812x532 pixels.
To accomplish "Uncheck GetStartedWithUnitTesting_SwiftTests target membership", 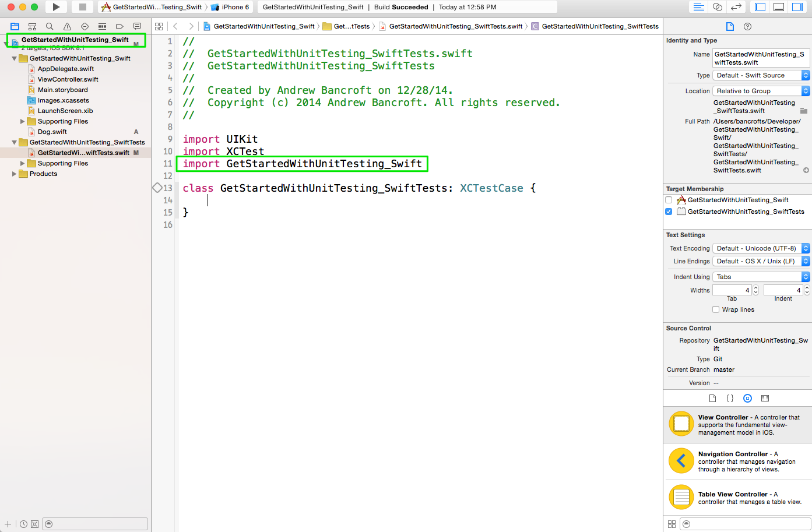I will point(669,212).
